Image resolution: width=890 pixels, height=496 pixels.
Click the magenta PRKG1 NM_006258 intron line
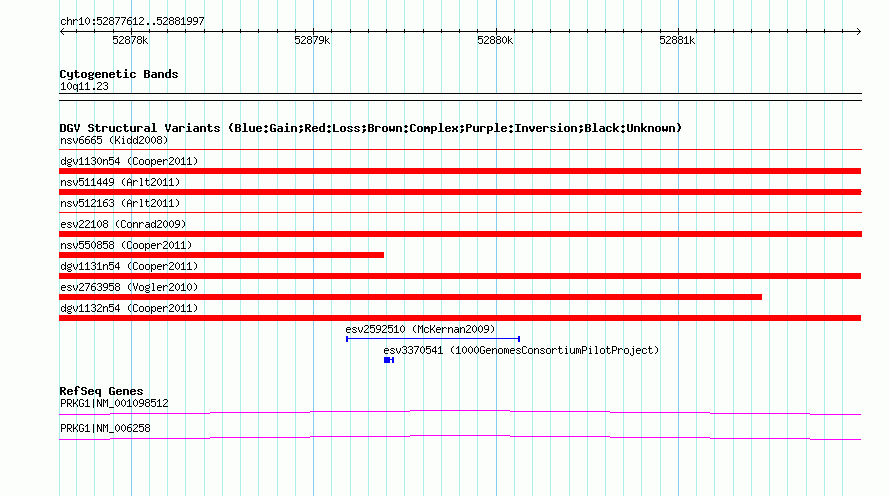click(x=460, y=437)
